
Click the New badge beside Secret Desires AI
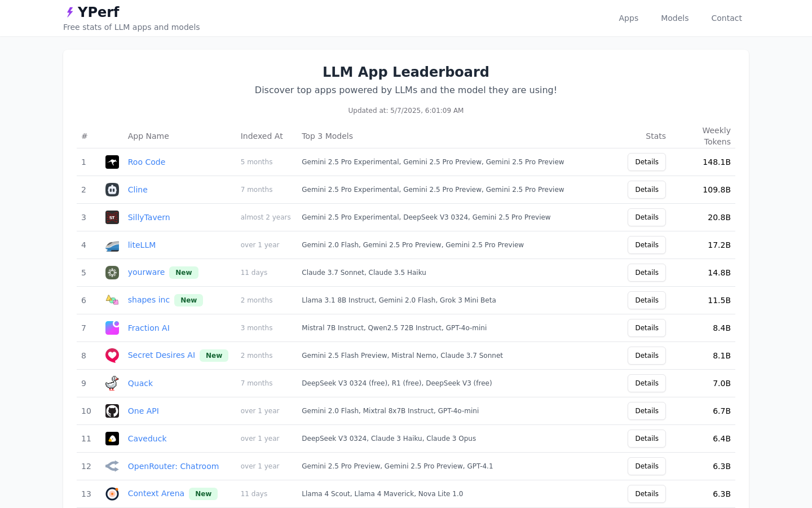tap(214, 356)
